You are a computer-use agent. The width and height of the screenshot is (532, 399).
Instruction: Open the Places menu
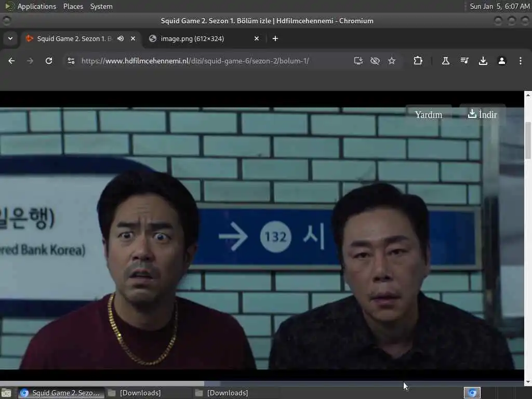point(73,6)
